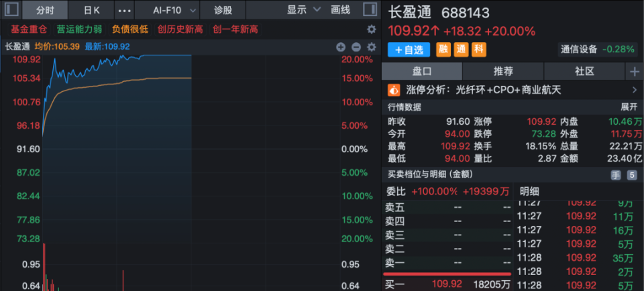
Task: Click the 昨收 value 91.60
Action: click(458, 121)
